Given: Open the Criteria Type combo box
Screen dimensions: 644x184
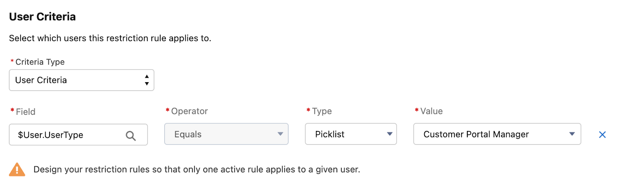Looking at the screenshot, I should tap(81, 80).
